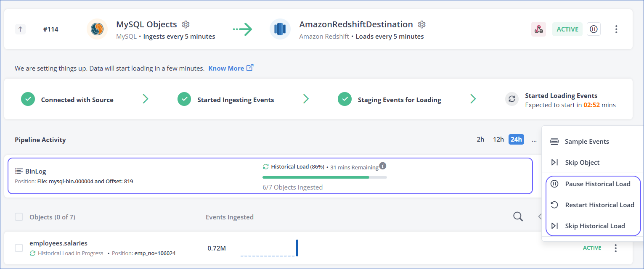Click the employees.salaries events sparkline chart
The width and height of the screenshot is (644, 269).
pos(269,248)
